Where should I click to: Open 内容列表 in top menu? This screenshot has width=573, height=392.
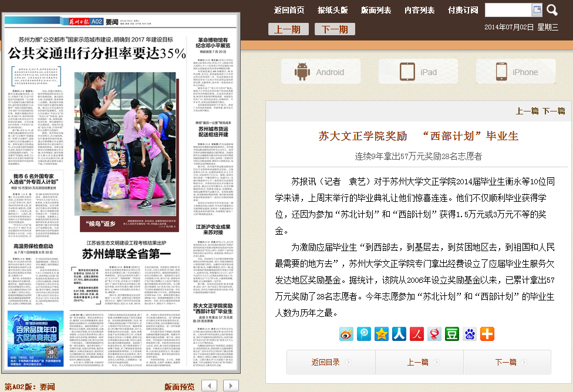tap(419, 10)
